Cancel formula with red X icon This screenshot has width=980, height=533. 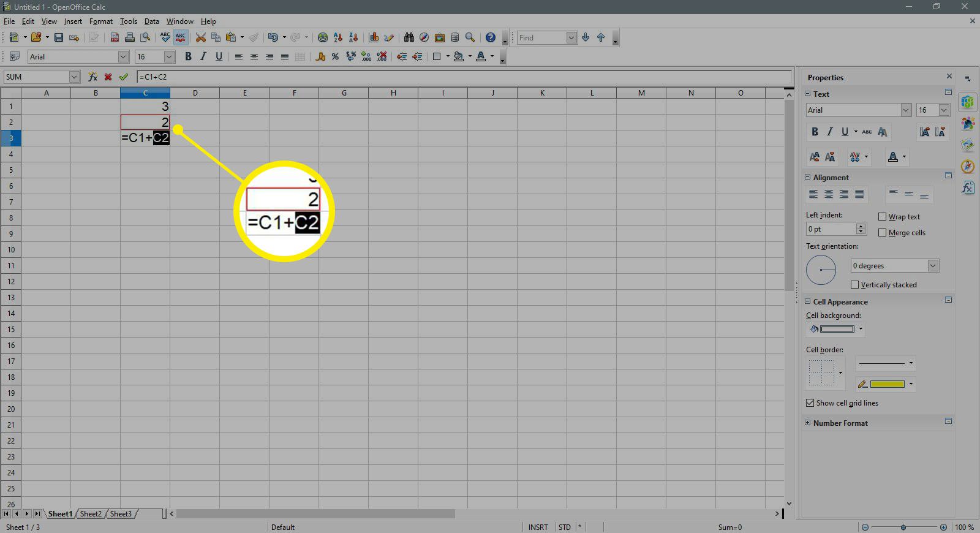tap(108, 77)
